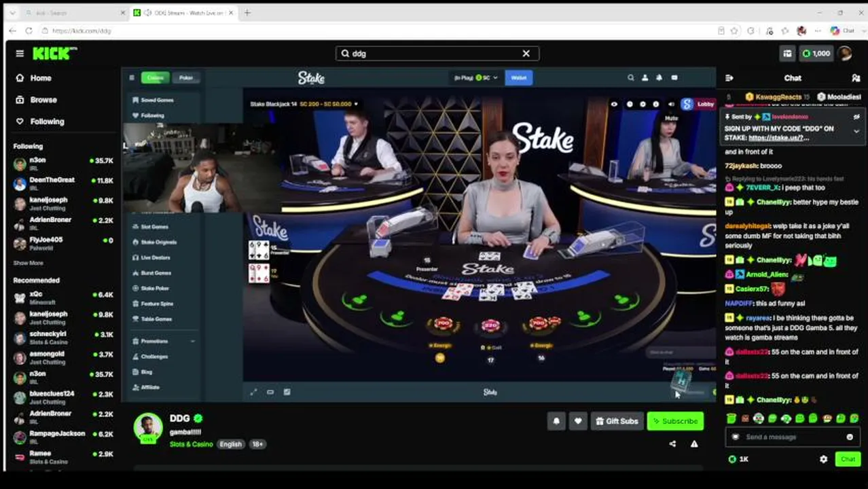This screenshot has height=489, width=868.
Task: Toggle the Stake sidebar hamburger
Action: point(132,77)
